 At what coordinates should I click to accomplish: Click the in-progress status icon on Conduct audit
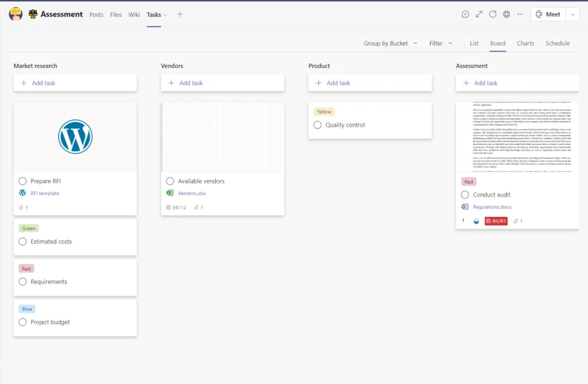click(x=476, y=221)
